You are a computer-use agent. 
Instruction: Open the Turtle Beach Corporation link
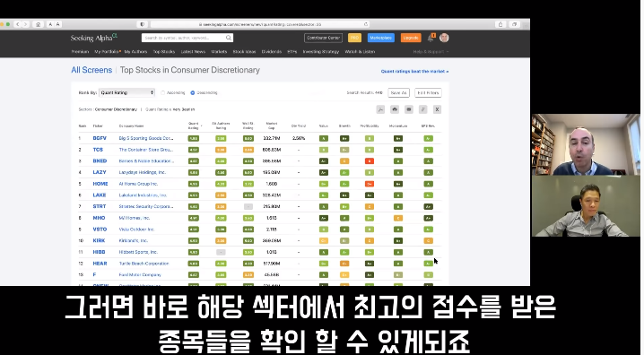point(144,264)
